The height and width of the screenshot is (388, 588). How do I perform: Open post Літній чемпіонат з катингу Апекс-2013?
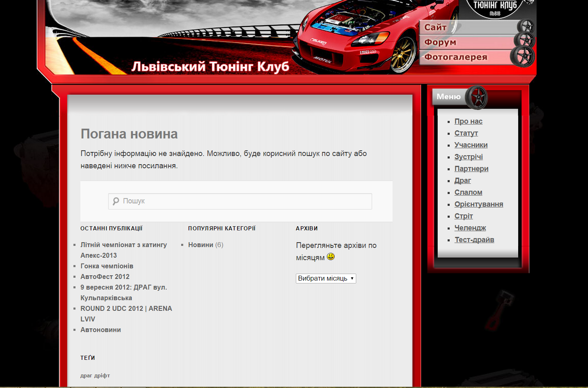pos(124,250)
